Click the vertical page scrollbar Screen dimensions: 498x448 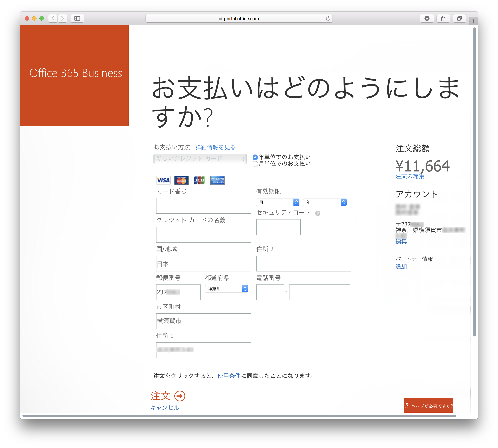coord(474,182)
